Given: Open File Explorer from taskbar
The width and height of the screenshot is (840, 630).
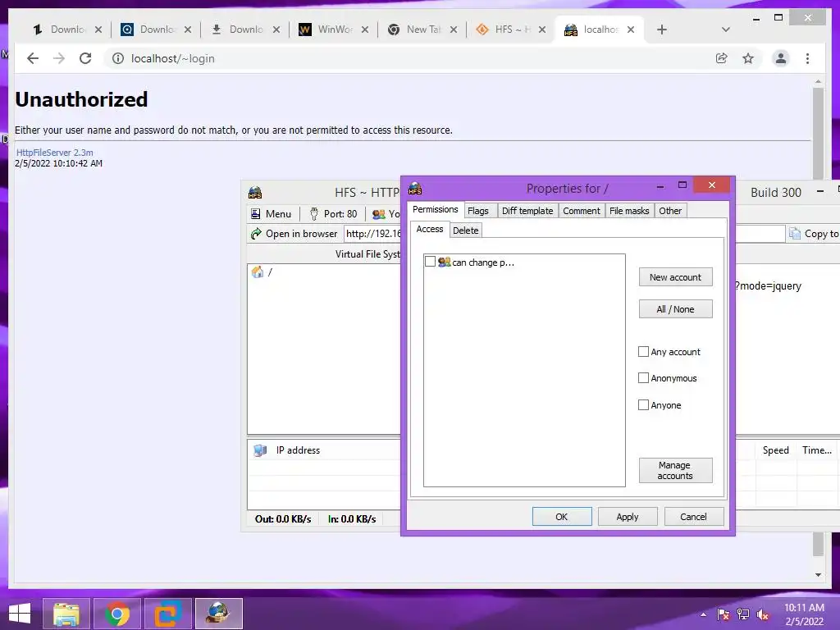Looking at the screenshot, I should [66, 614].
